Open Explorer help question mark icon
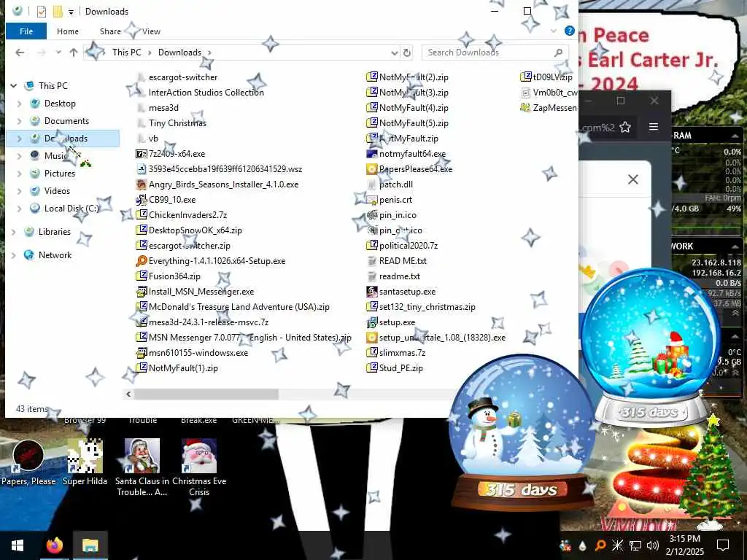Screen dimensions: 747x560 click(569, 31)
